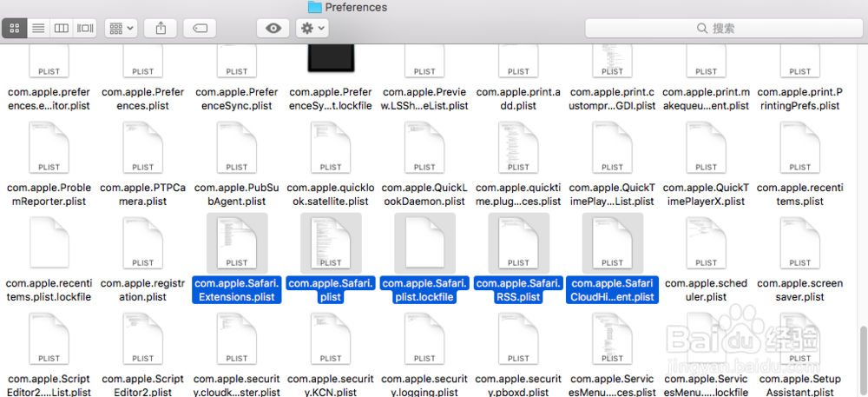The width and height of the screenshot is (868, 397).
Task: Select com.apple.Safari.Extensions.plist file icon
Action: [237, 242]
